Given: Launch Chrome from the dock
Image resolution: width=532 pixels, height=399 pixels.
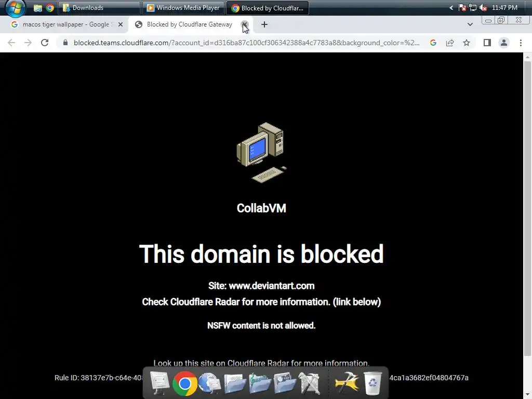Looking at the screenshot, I should pyautogui.click(x=185, y=383).
